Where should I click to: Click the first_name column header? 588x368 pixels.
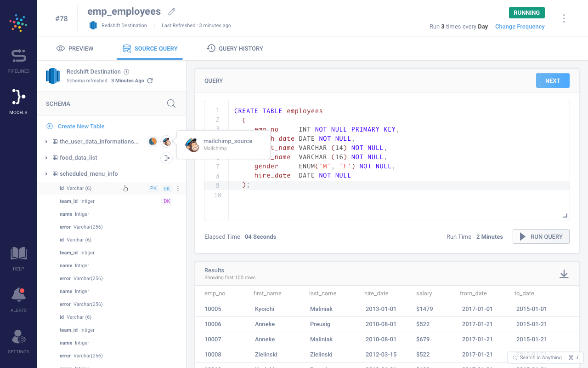(x=267, y=293)
